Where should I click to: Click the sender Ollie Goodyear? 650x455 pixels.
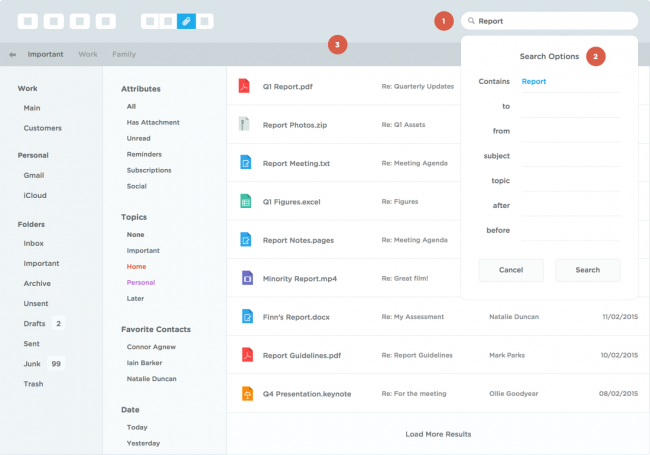pos(514,394)
